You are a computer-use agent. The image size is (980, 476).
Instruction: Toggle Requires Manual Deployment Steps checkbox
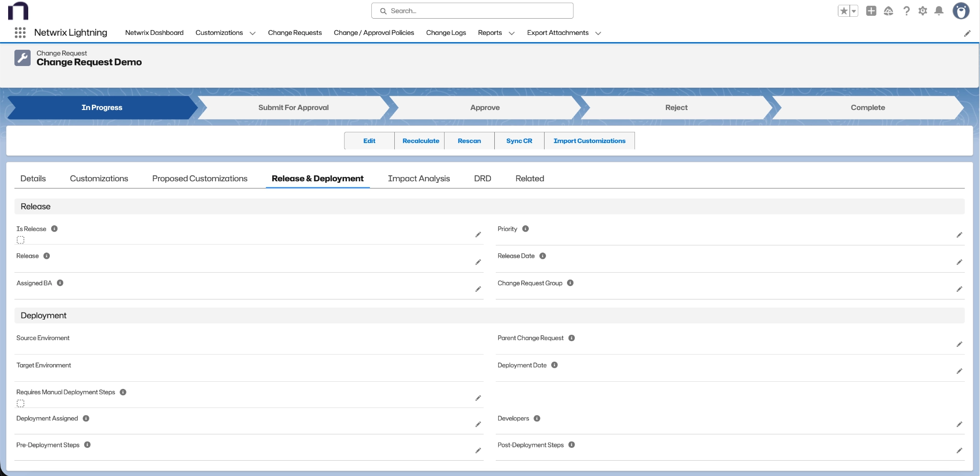tap(21, 403)
